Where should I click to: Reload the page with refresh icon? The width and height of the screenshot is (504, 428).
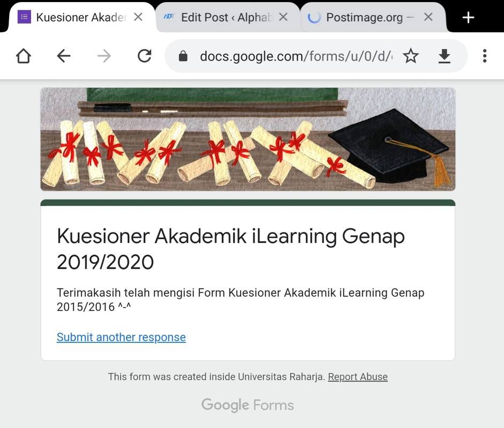pos(144,56)
